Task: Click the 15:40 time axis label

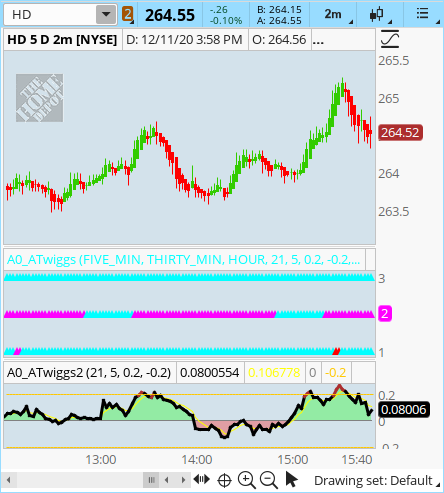Action: click(x=356, y=460)
